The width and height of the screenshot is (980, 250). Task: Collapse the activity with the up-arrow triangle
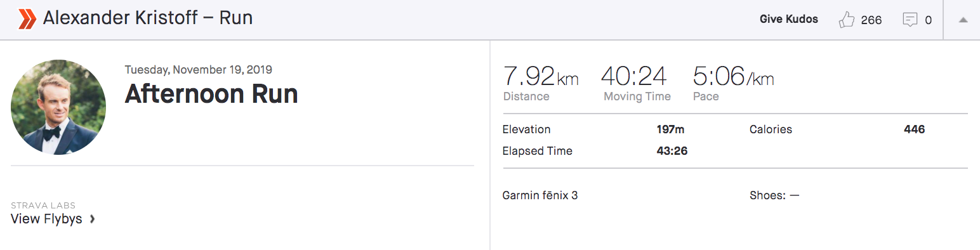pos(963,20)
